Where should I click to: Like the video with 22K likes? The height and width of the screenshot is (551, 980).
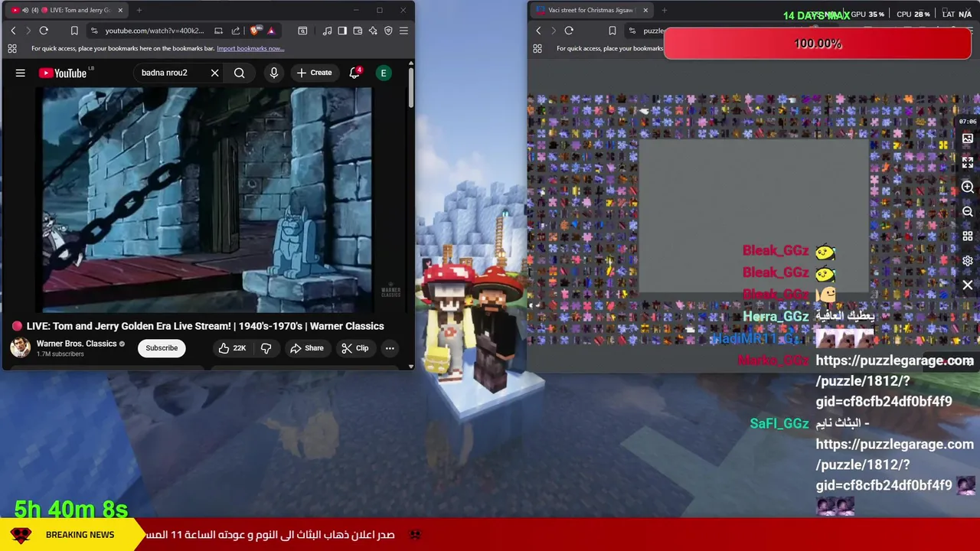point(232,348)
